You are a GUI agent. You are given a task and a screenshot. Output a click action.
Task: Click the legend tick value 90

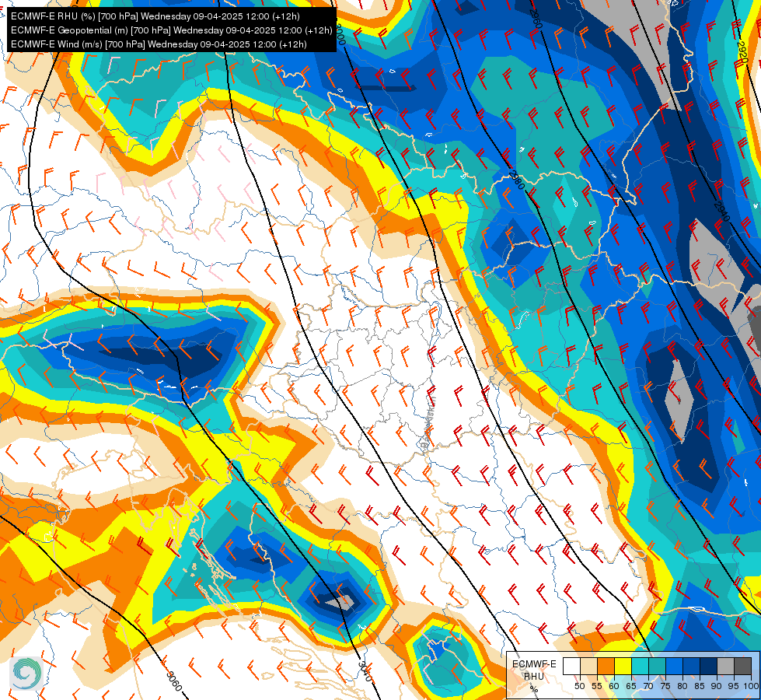[x=717, y=686]
